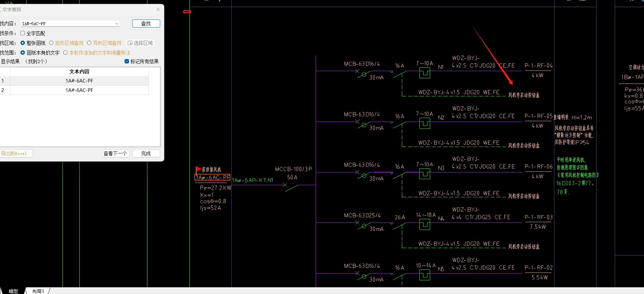This screenshot has height=294, width=644.
Task: Click the 挂墙明装 H=1.2m note
Action: [x=572, y=117]
